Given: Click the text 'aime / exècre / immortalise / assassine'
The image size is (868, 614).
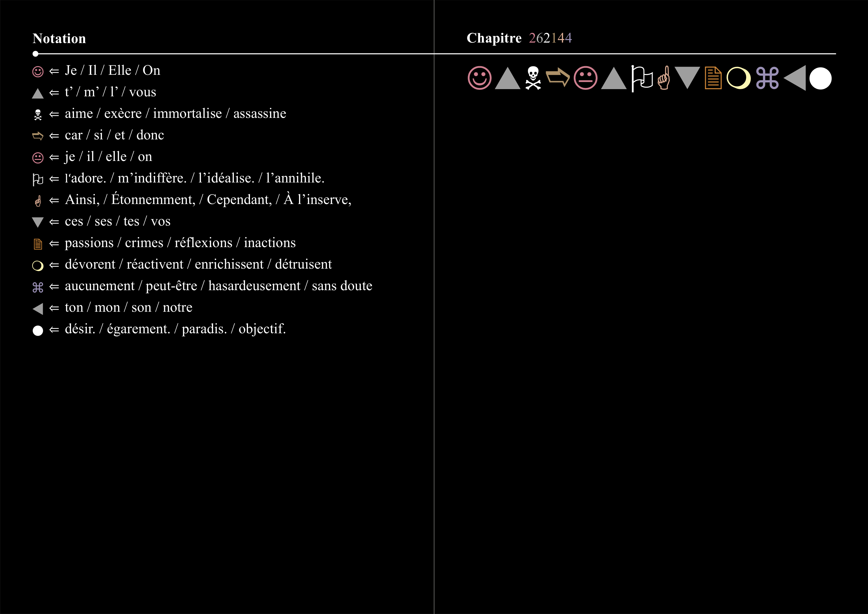Looking at the screenshot, I should 175,113.
